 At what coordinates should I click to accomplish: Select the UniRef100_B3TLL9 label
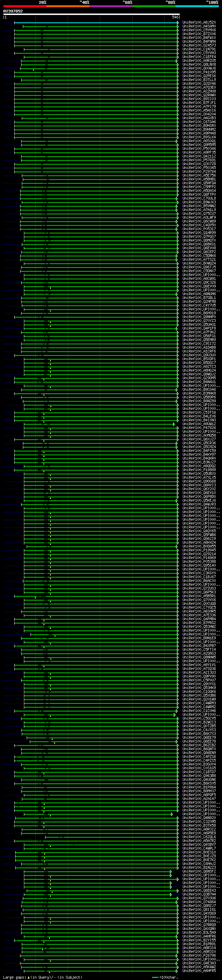point(199,80)
